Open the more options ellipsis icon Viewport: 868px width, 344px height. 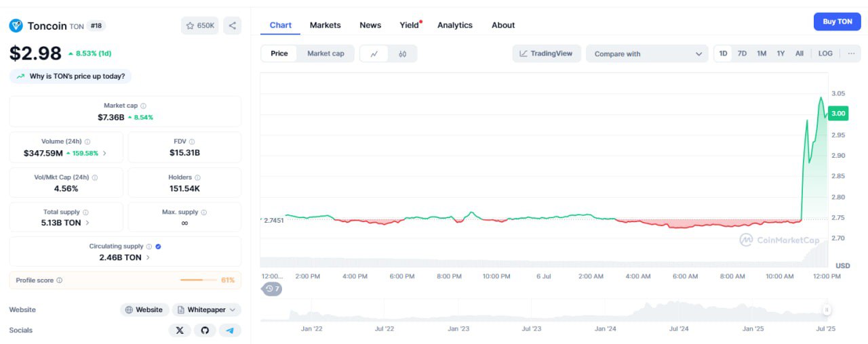[x=851, y=53]
